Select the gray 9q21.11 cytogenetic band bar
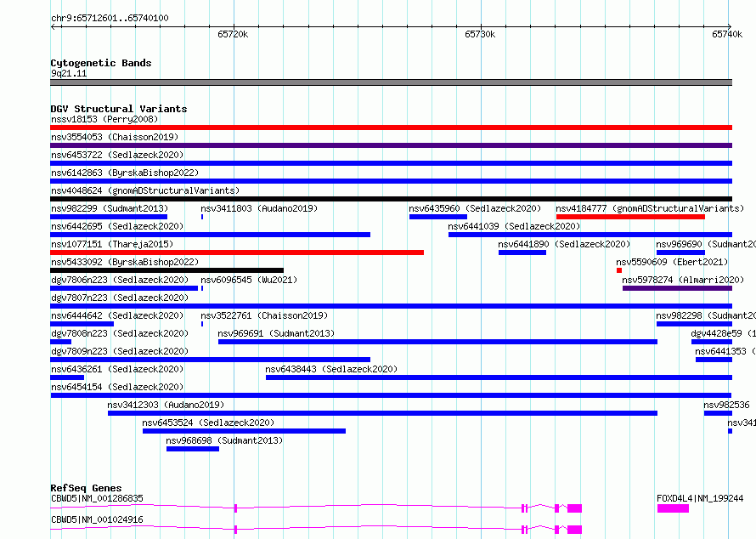The image size is (756, 539). click(391, 82)
